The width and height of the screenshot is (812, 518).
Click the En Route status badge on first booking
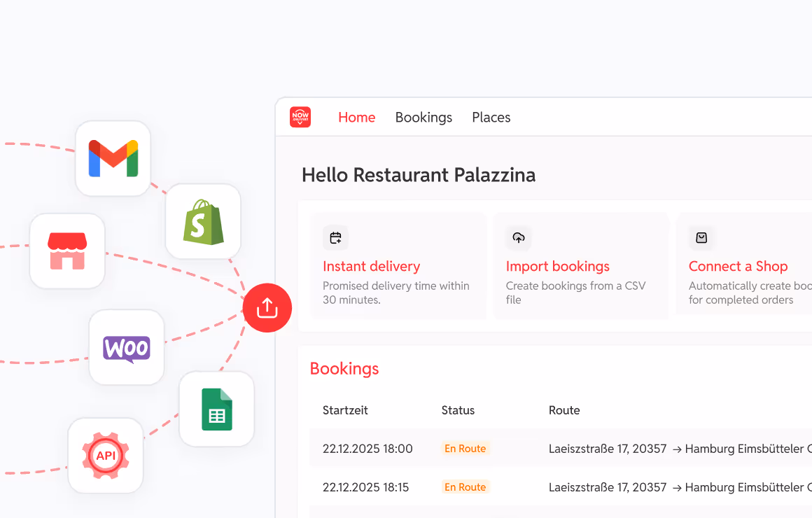pos(465,448)
